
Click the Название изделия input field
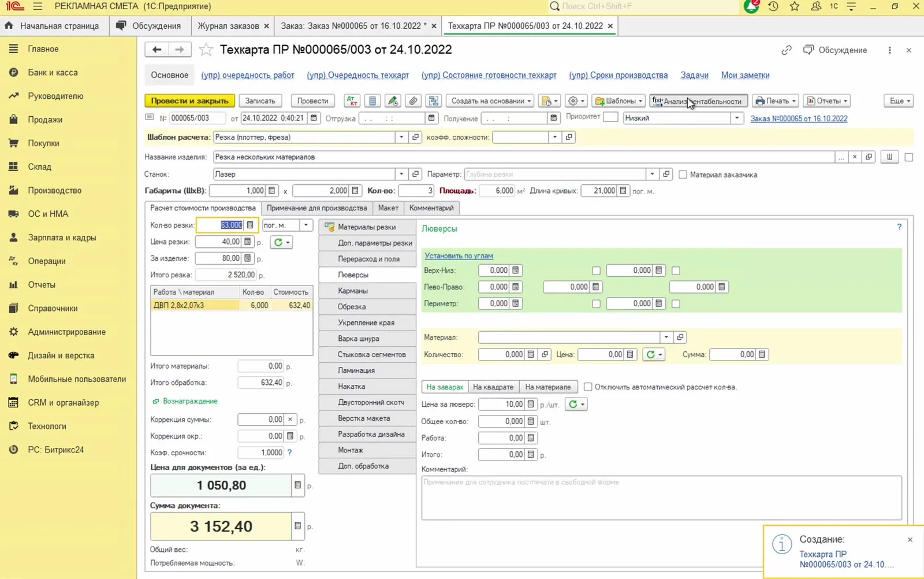tap(524, 157)
